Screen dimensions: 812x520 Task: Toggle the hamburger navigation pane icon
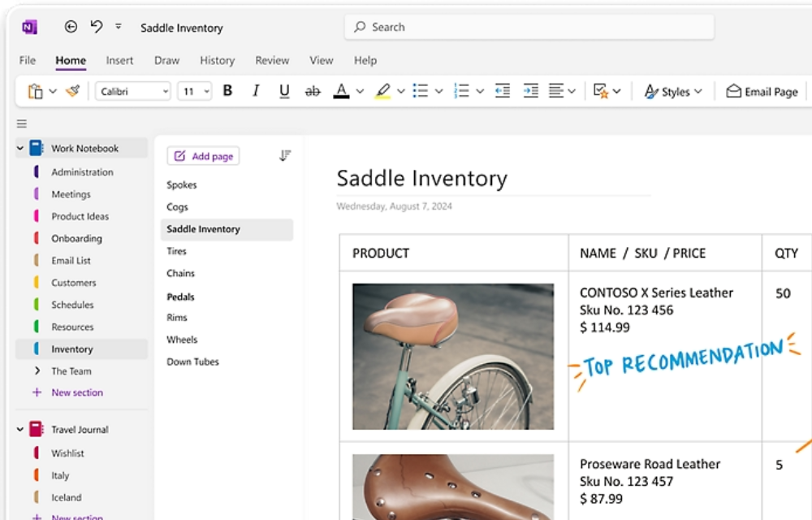pos(22,124)
